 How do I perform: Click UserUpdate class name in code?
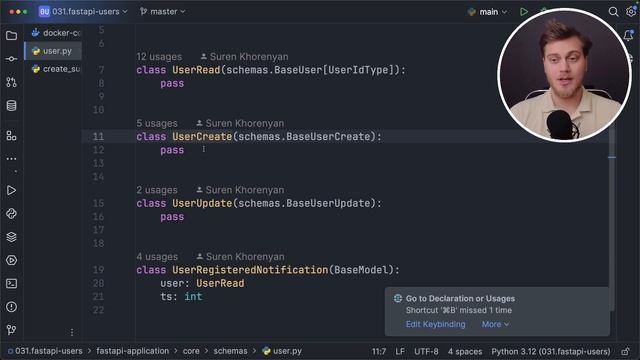tap(202, 203)
